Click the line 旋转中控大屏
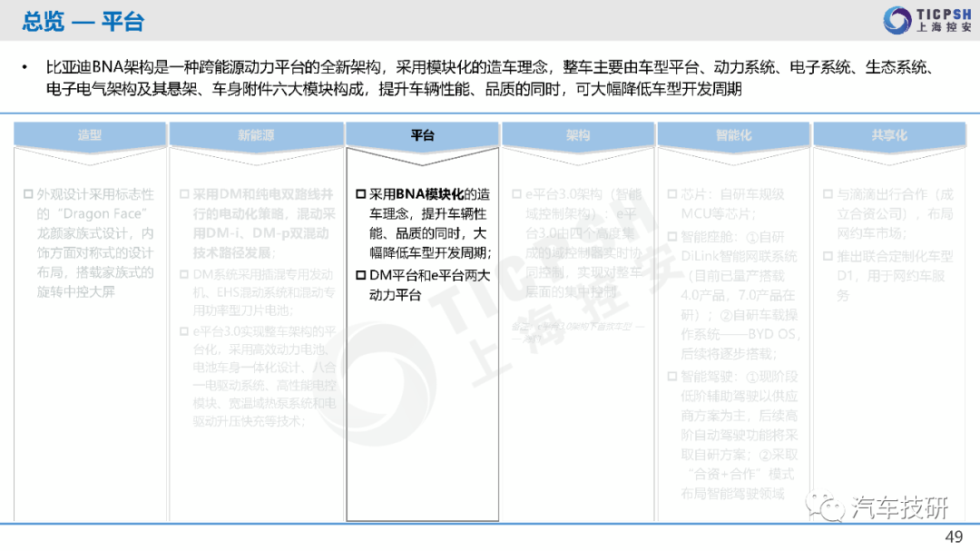Viewport: 980px width, 551px height. pos(75,292)
